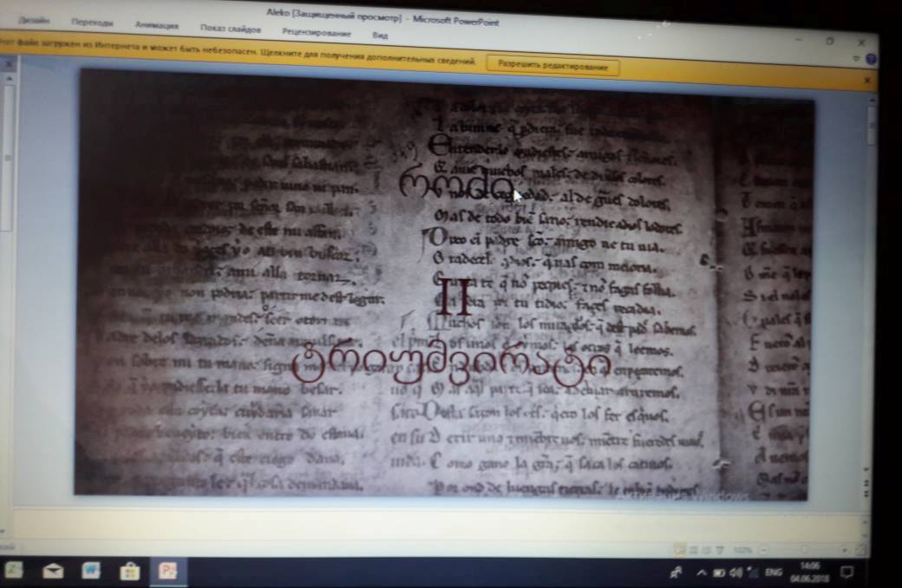Click the zoom percentage value in status bar
The height and width of the screenshot is (588, 902).
(742, 551)
